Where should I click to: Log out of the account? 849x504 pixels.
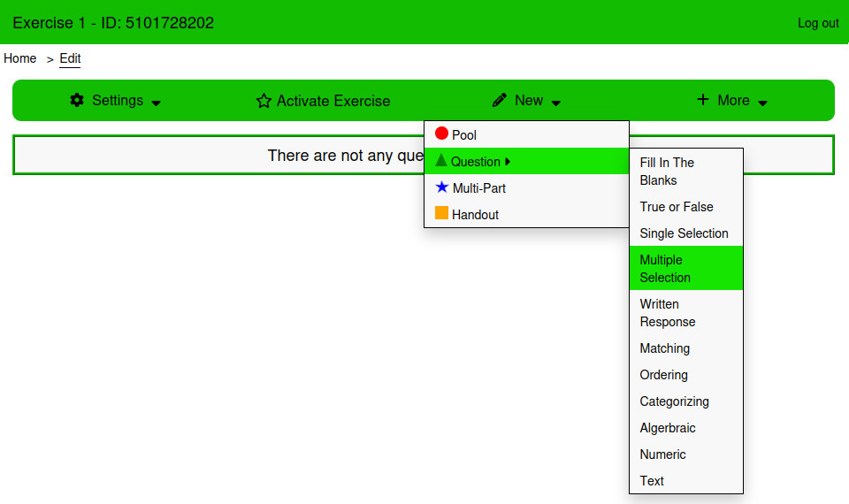pos(818,23)
